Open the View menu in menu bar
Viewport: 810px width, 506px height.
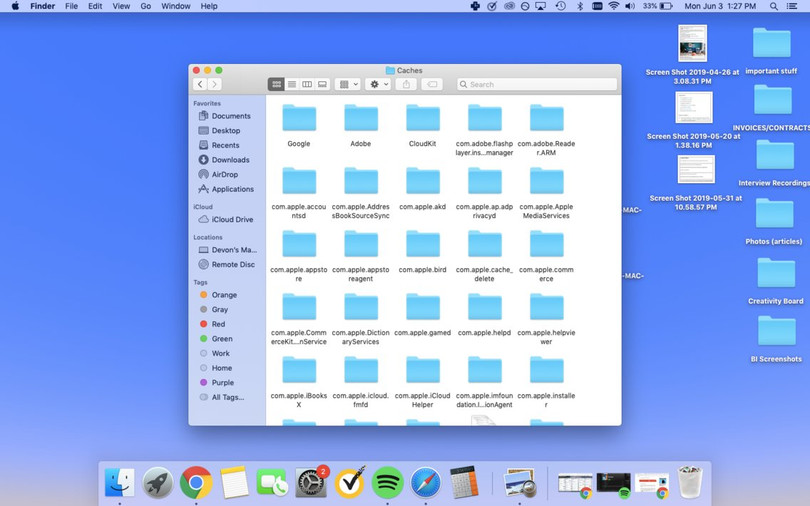pos(121,6)
